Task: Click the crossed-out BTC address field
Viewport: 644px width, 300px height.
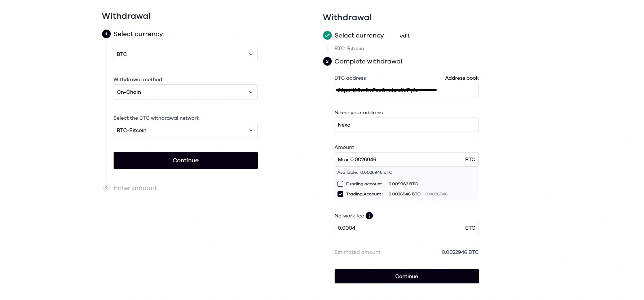Action: tap(406, 90)
